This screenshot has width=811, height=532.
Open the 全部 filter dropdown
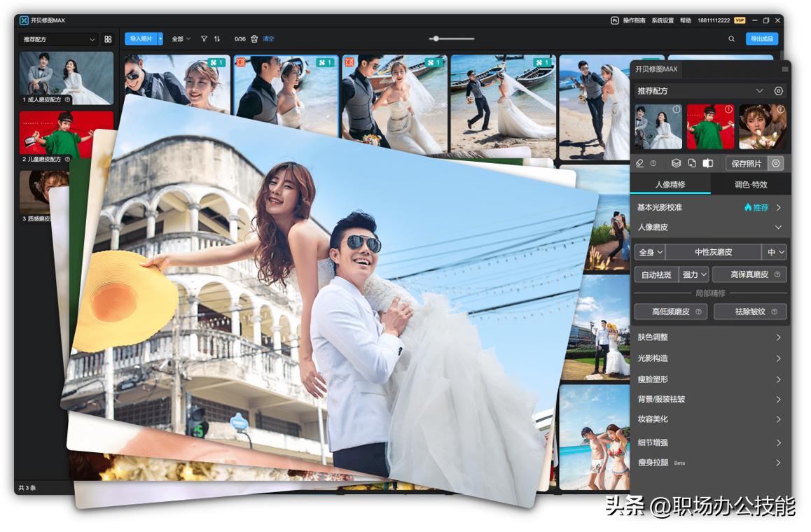coord(181,39)
